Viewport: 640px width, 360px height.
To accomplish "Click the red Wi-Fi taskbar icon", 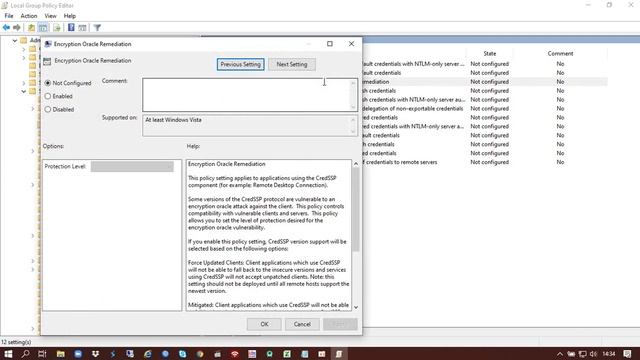I will 235,354.
